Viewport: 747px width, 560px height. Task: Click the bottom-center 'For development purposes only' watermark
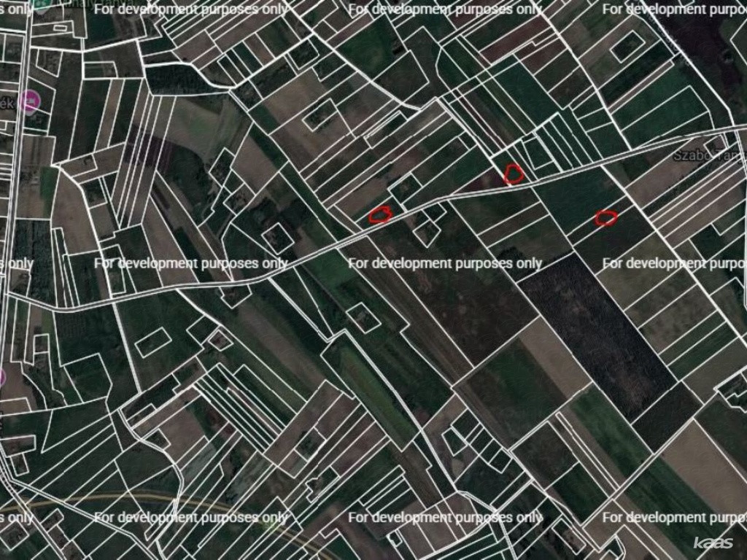click(445, 518)
